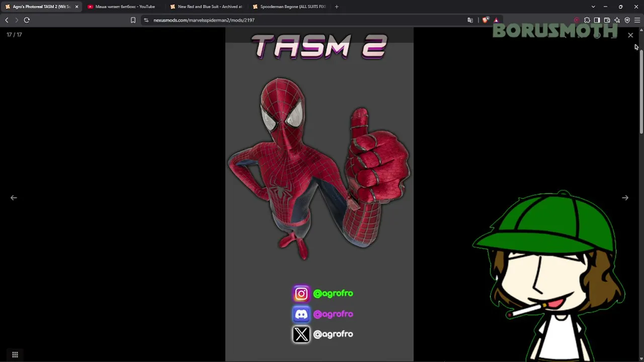This screenshot has height=362, width=644.
Task: Switch to Spooderman Begone tab
Action: [289, 7]
